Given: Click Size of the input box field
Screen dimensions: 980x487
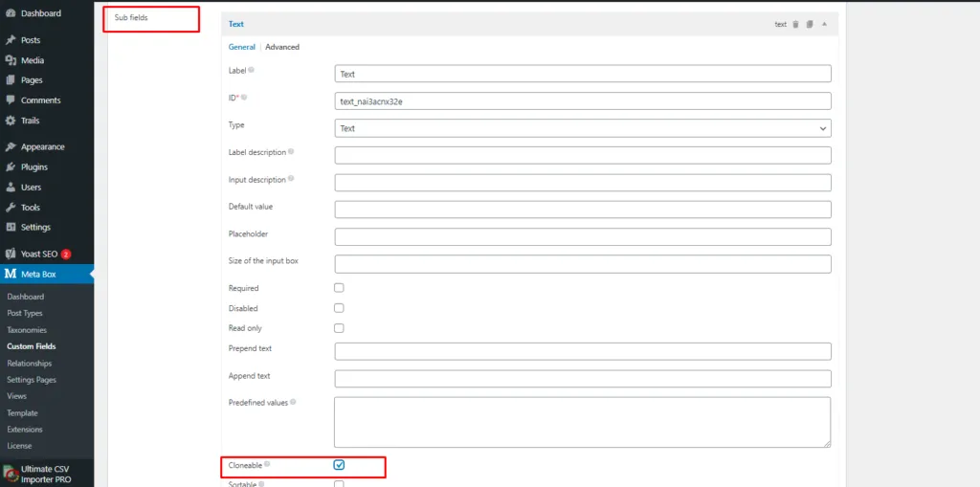Looking at the screenshot, I should click(583, 264).
